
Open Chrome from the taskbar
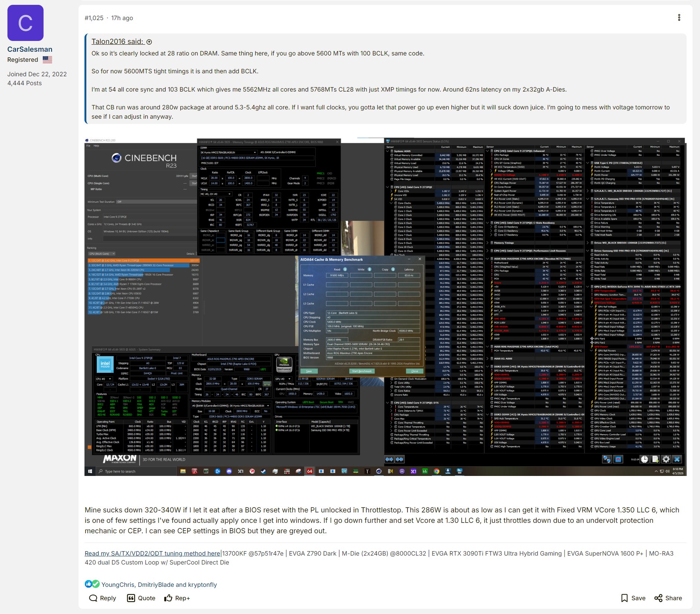[436, 471]
